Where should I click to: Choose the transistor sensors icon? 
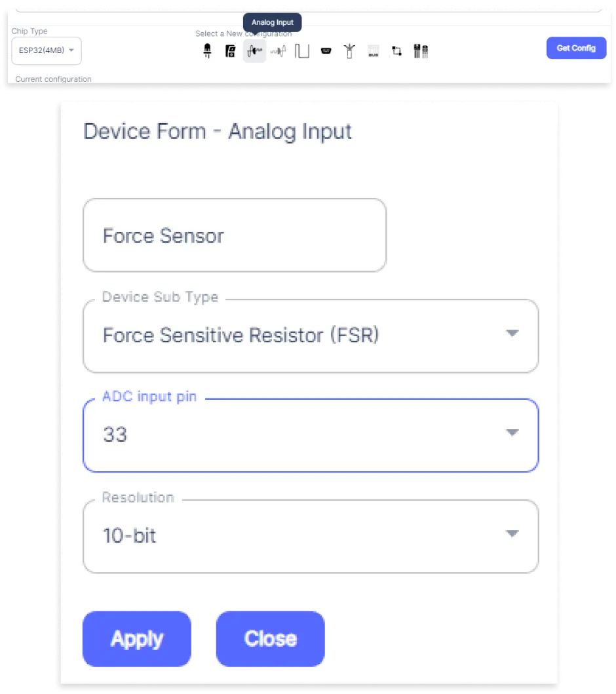(421, 51)
